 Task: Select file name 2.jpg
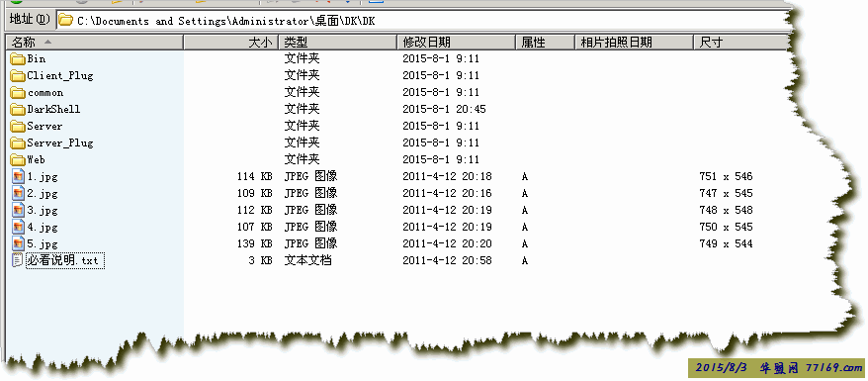[x=43, y=194]
